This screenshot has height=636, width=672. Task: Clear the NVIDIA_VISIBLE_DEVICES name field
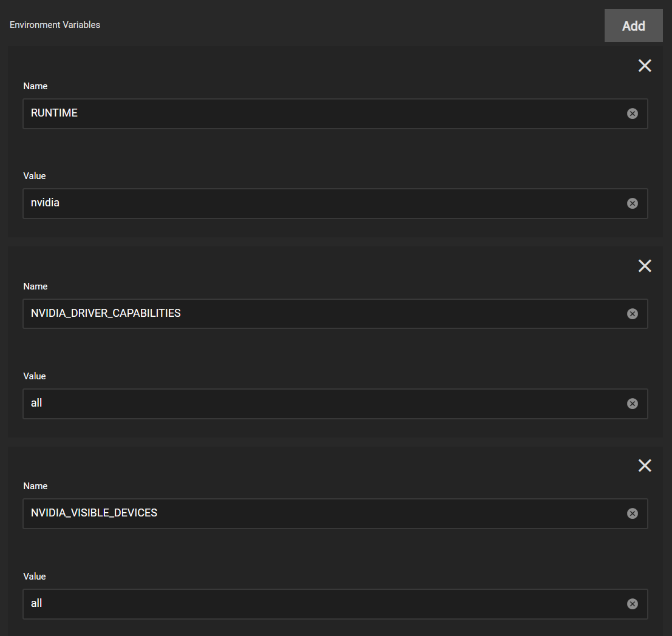coord(632,513)
